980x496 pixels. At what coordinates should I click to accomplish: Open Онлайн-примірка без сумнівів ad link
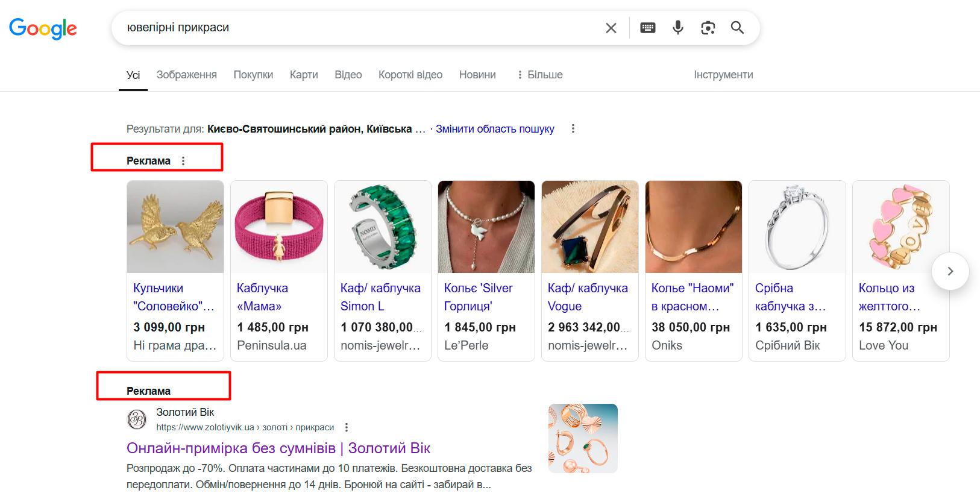278,448
